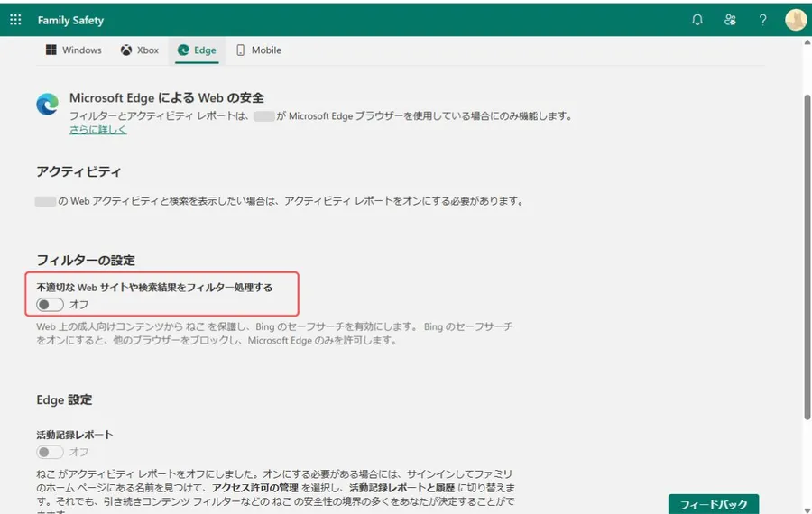
Task: Click the large Microsoft Edge logo
Action: 48,105
